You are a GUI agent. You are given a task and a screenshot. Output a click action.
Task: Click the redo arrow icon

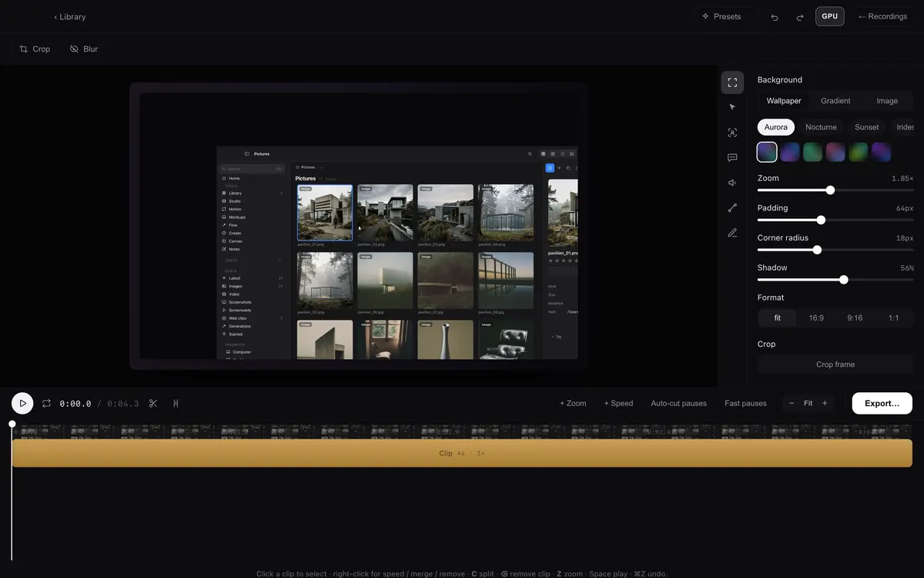click(x=799, y=17)
